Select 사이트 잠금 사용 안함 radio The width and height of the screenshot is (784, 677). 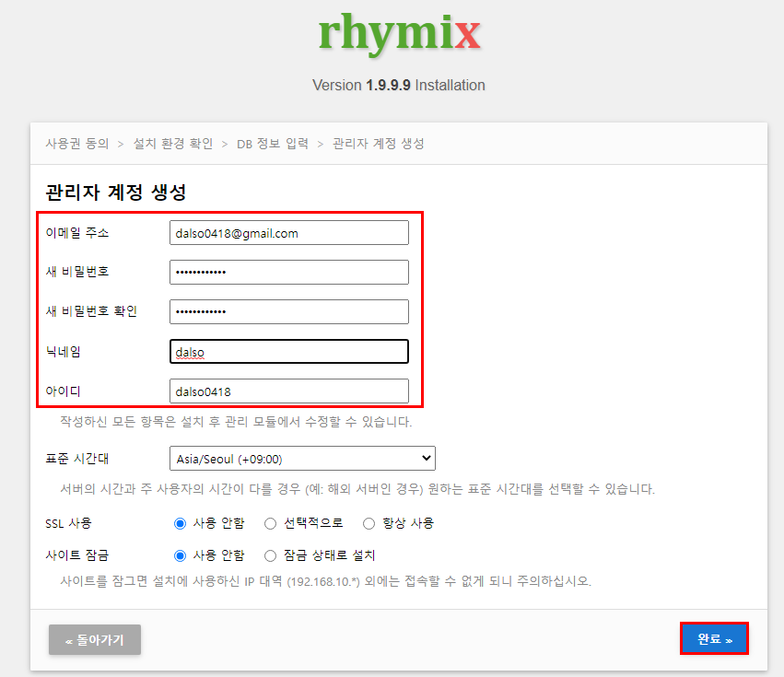click(x=180, y=555)
